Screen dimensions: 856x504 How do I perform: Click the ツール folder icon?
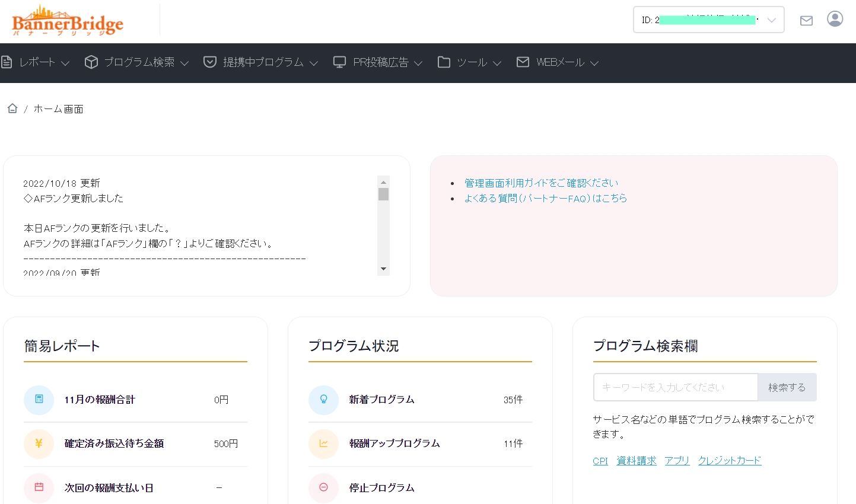pos(444,62)
